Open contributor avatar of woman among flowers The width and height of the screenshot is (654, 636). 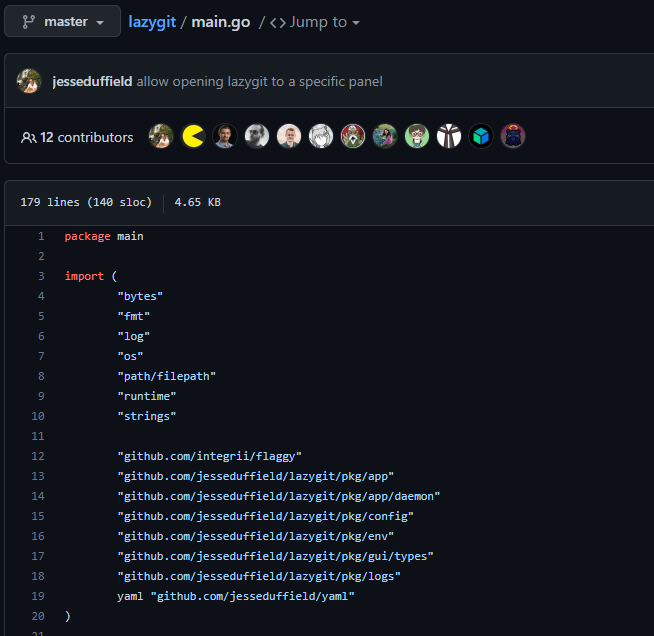coord(385,136)
